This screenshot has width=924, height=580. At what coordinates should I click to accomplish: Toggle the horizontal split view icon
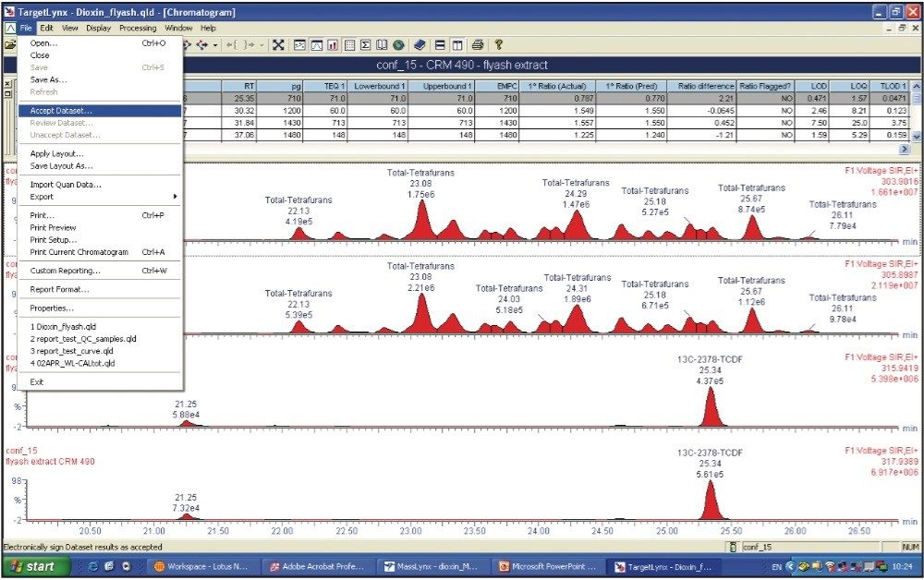pos(439,44)
